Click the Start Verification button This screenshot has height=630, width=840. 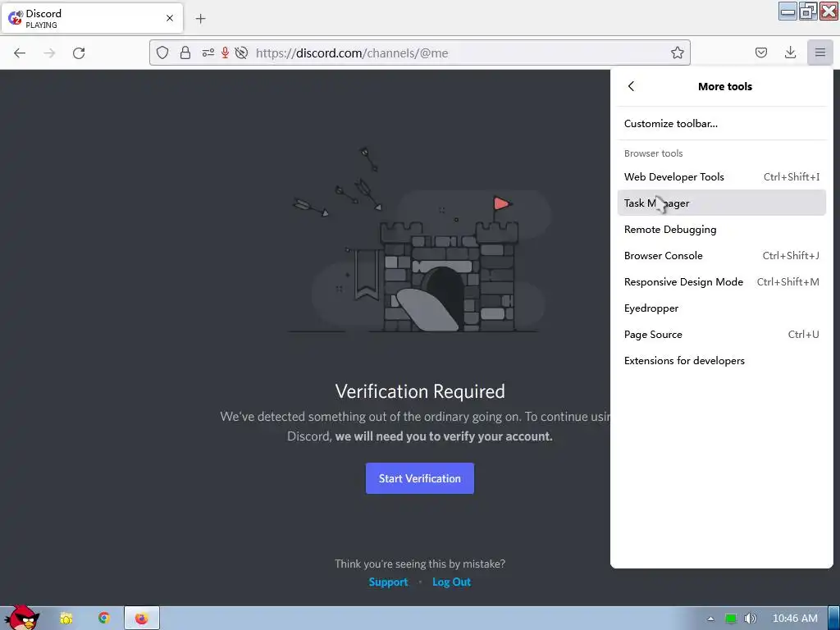pos(419,478)
